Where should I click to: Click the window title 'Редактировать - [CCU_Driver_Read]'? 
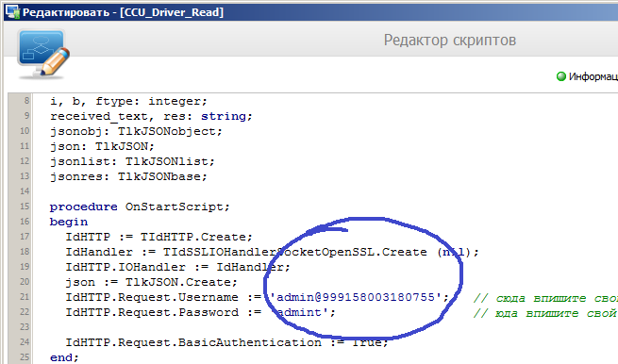pyautogui.click(x=123, y=12)
